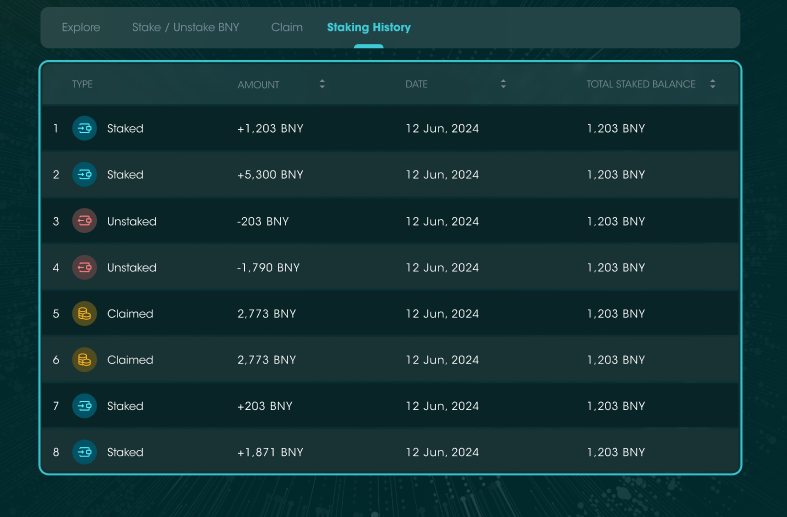Viewport: 787px width, 517px height.
Task: Click the Staked icon in row 1
Action: [85, 128]
